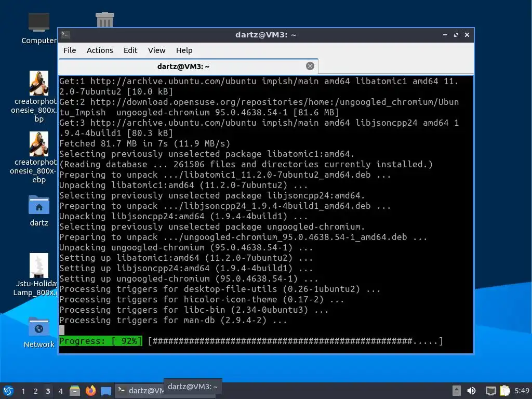Select the creatorphot onesie_800x- ebp image file
The height and width of the screenshot is (399, 532).
coord(38,157)
